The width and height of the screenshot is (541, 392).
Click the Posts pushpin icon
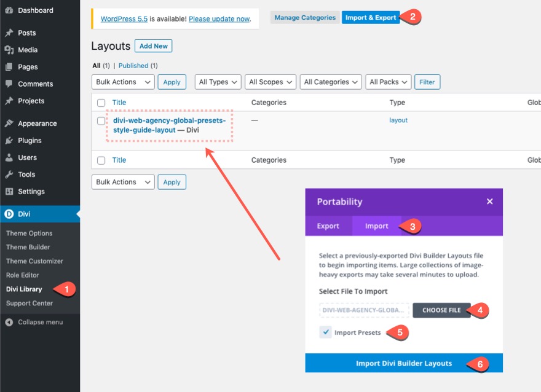click(x=9, y=33)
